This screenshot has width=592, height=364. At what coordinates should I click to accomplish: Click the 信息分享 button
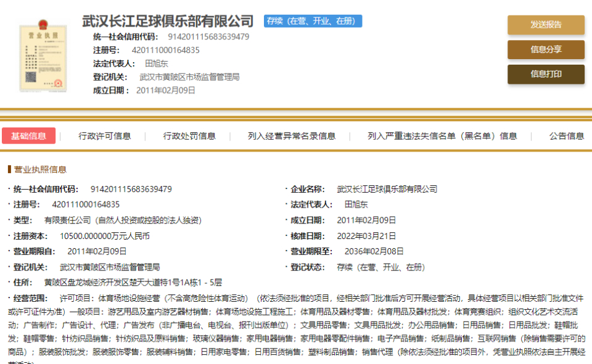(x=546, y=49)
